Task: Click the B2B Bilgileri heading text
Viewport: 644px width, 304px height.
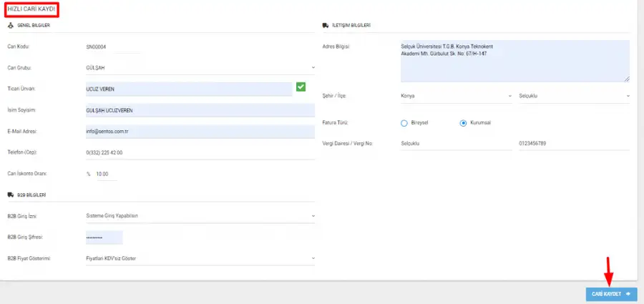Action: click(31, 195)
